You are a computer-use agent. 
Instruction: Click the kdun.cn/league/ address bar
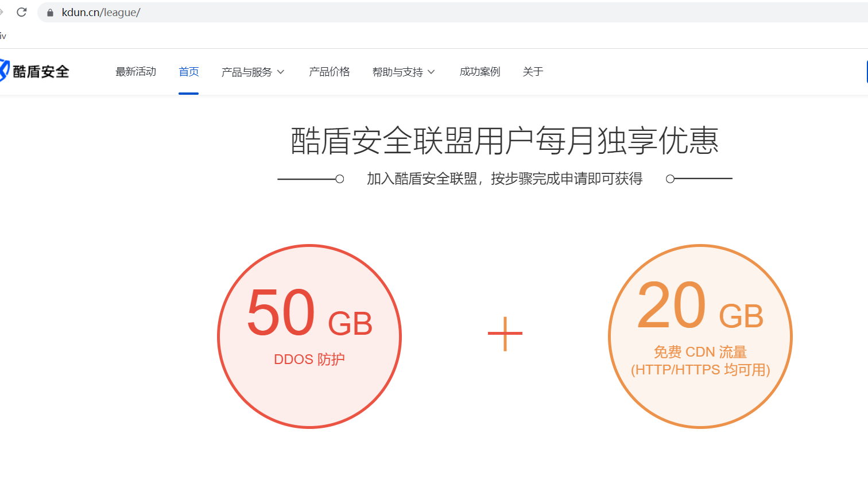click(x=452, y=12)
